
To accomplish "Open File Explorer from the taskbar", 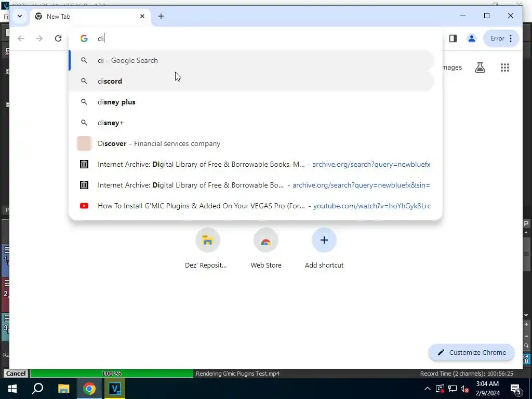I will [63, 389].
